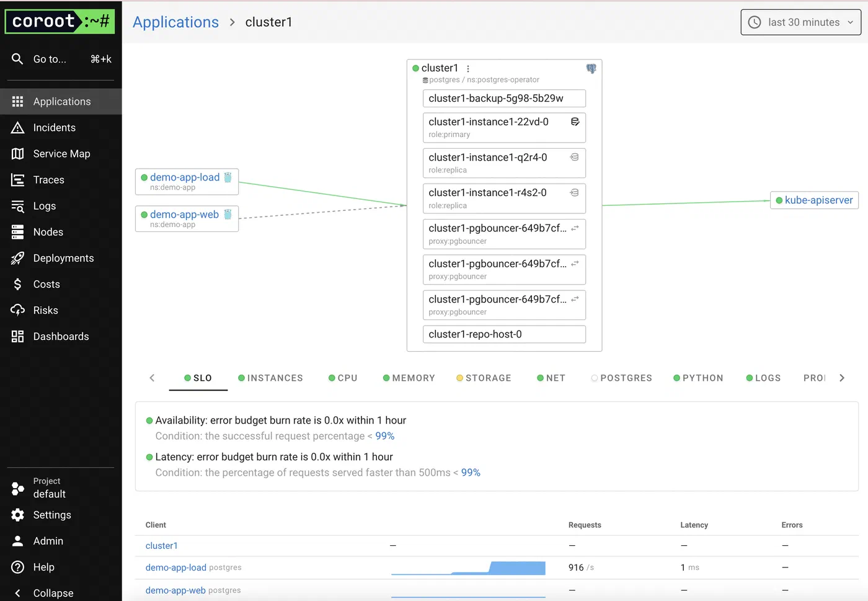The width and height of the screenshot is (868, 601).
Task: Switch to the INSTANCES tab
Action: [x=270, y=378]
